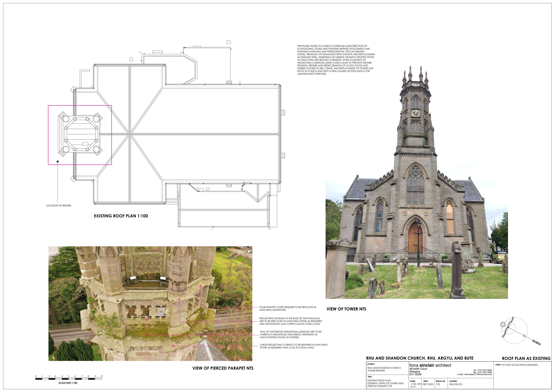Click the 'ROOF PLAN AS EXISTING' title
The image size is (555, 392).
pos(526,358)
